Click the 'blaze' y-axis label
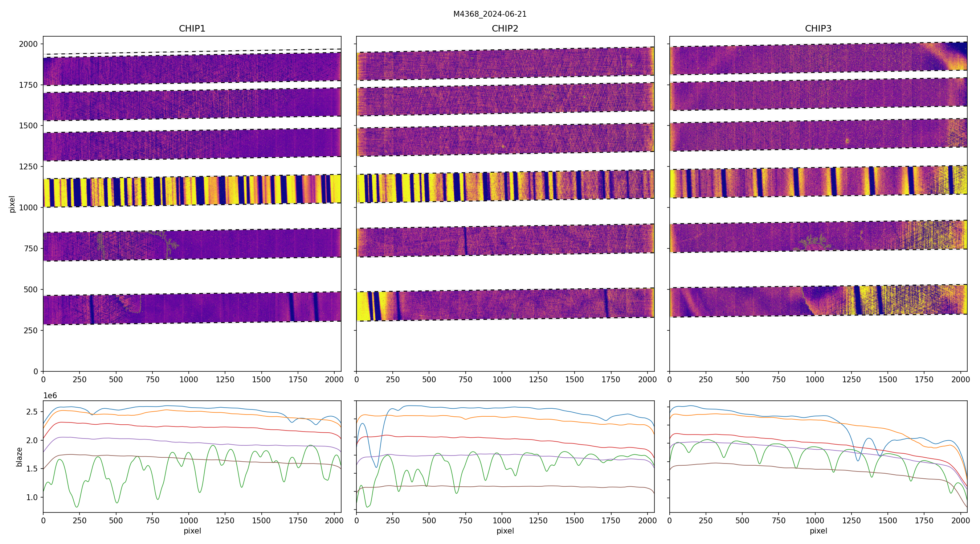This screenshot has width=980, height=544. click(19, 457)
